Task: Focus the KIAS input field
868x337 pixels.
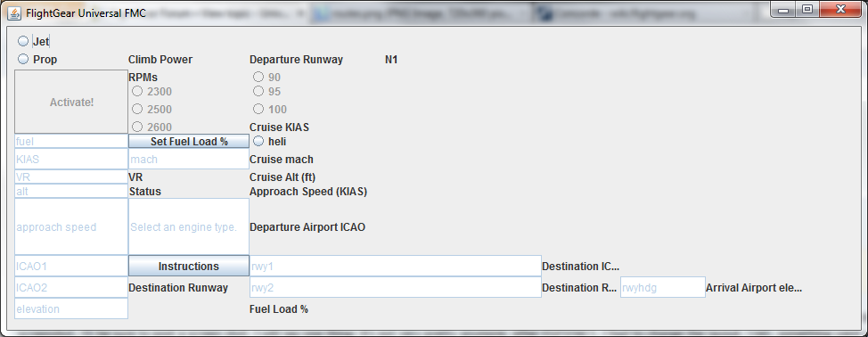Action: click(x=71, y=160)
